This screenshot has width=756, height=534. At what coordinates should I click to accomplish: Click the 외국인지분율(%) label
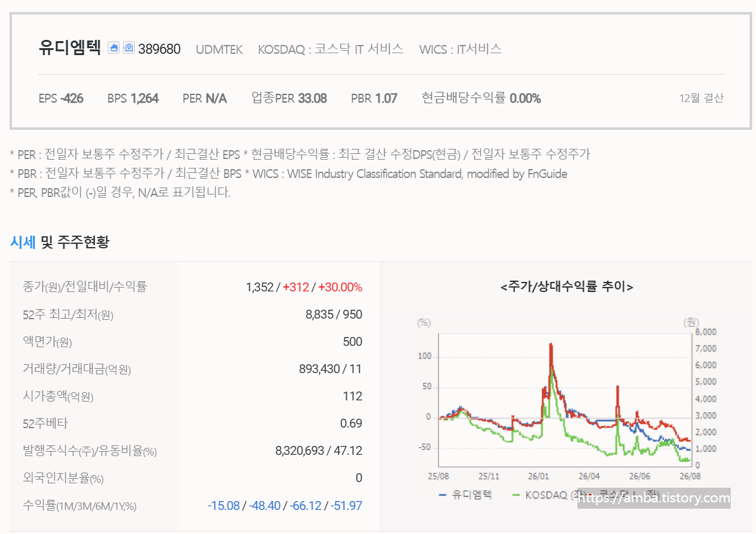[x=63, y=478]
